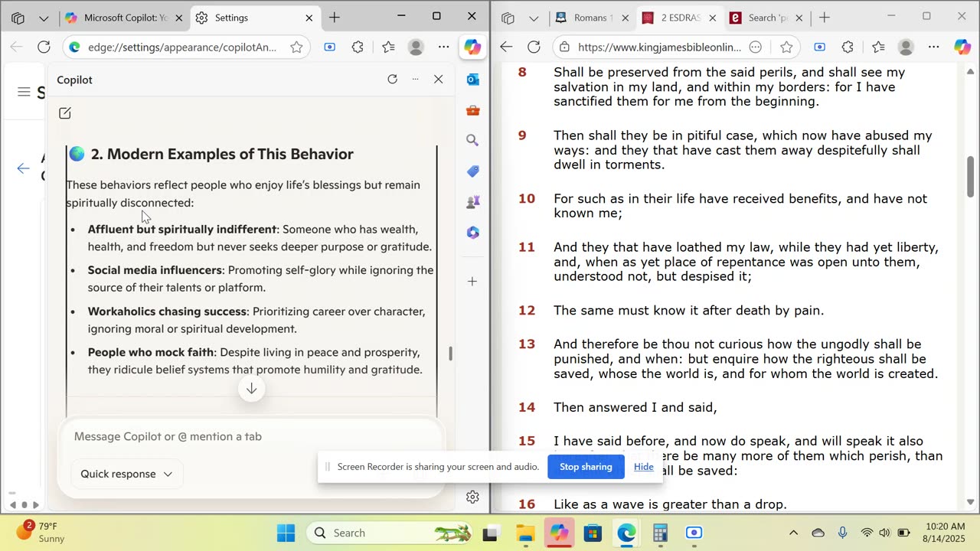Open Copilot in the Bible window

tap(962, 47)
